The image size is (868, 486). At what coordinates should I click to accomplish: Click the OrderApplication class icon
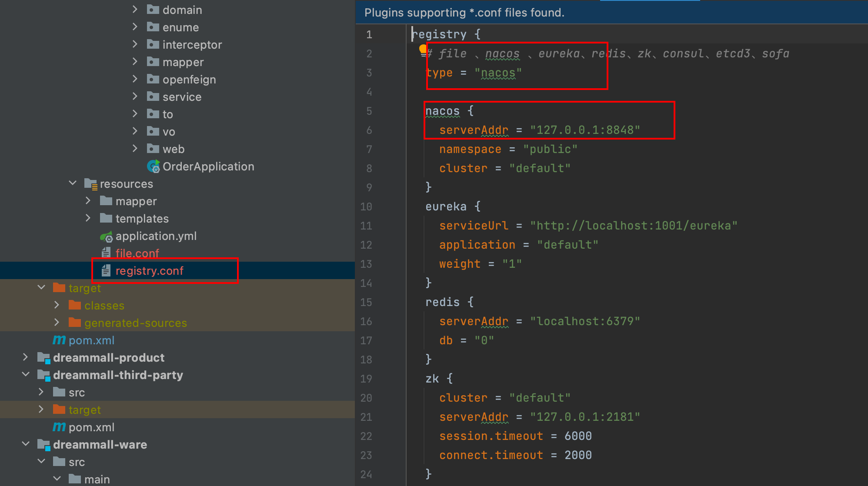(153, 166)
